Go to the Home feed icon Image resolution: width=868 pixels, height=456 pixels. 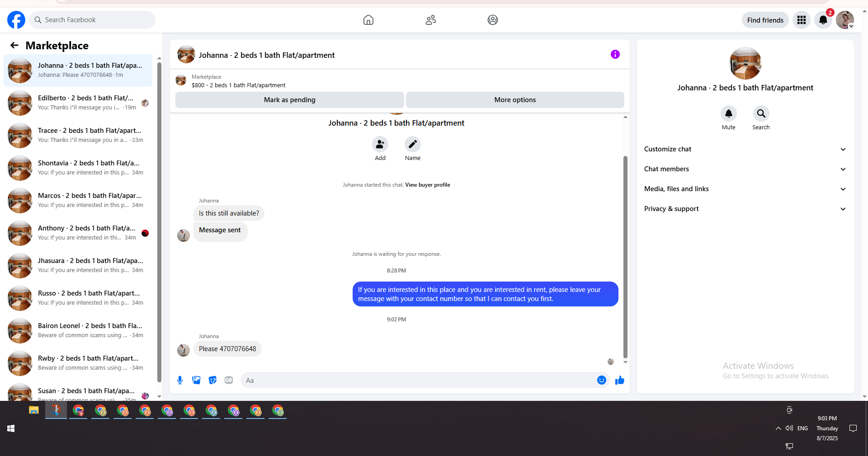(368, 20)
